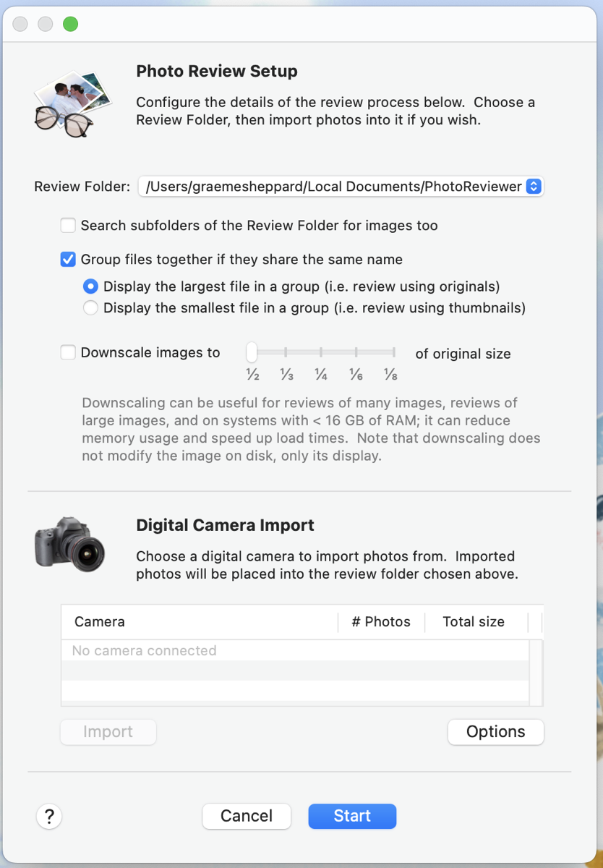Image resolution: width=603 pixels, height=868 pixels.
Task: Click the # Photos column header
Action: click(381, 622)
